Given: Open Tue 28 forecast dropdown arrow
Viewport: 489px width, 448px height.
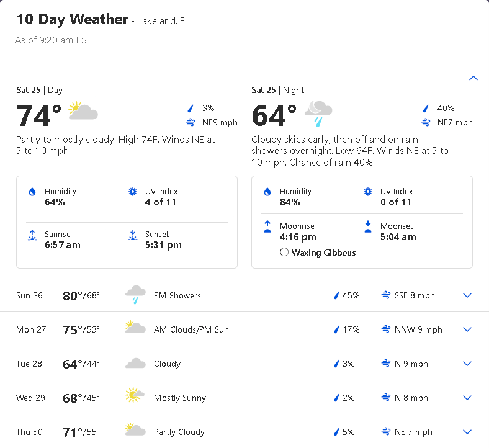Looking at the screenshot, I should pos(468,364).
